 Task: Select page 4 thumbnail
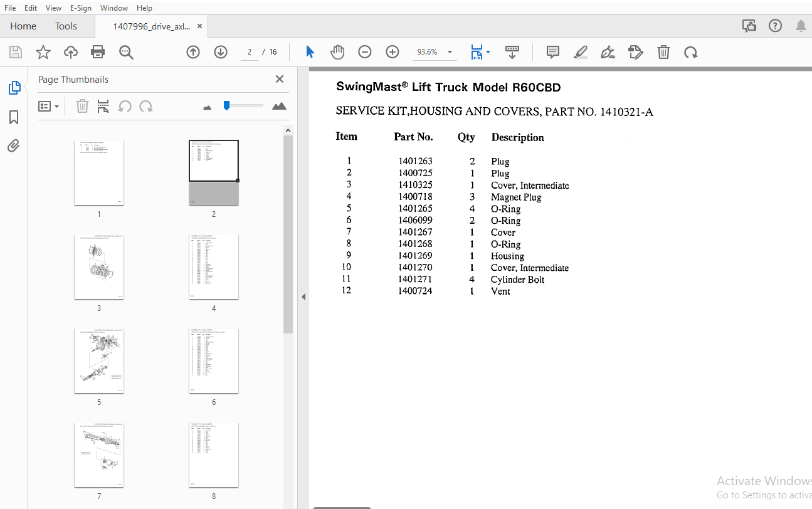point(214,266)
